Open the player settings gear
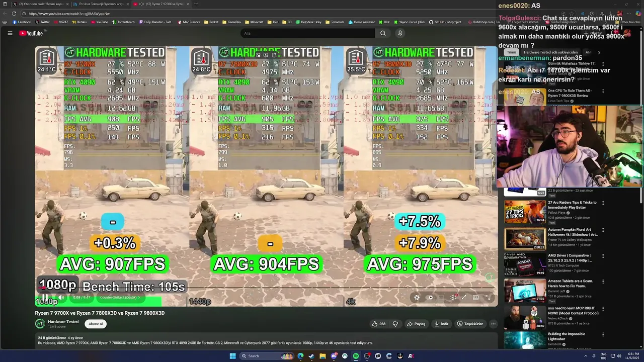The image size is (644, 362). point(453,297)
